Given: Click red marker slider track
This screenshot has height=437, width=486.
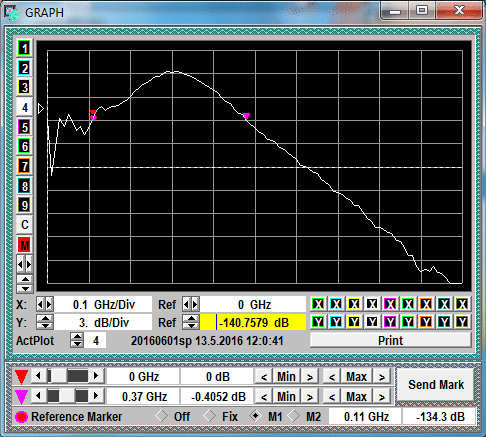Looking at the screenshot, I should [67, 376].
